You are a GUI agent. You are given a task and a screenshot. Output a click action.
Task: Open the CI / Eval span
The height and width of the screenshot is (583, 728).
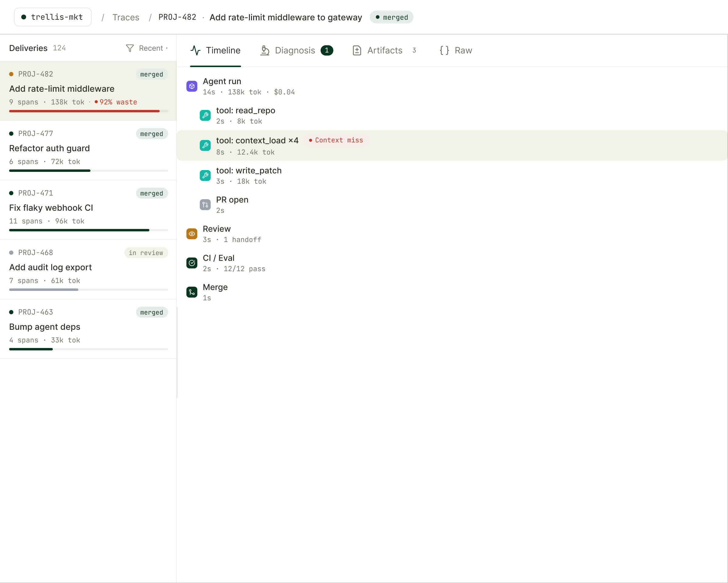coord(452,263)
